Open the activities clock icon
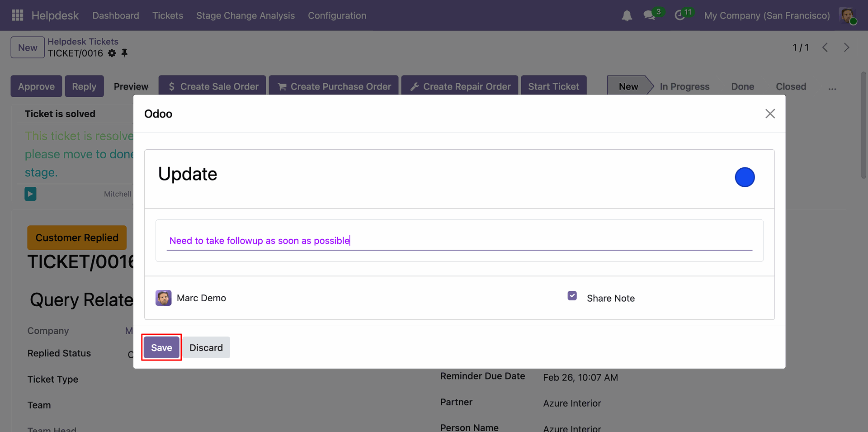 point(679,15)
